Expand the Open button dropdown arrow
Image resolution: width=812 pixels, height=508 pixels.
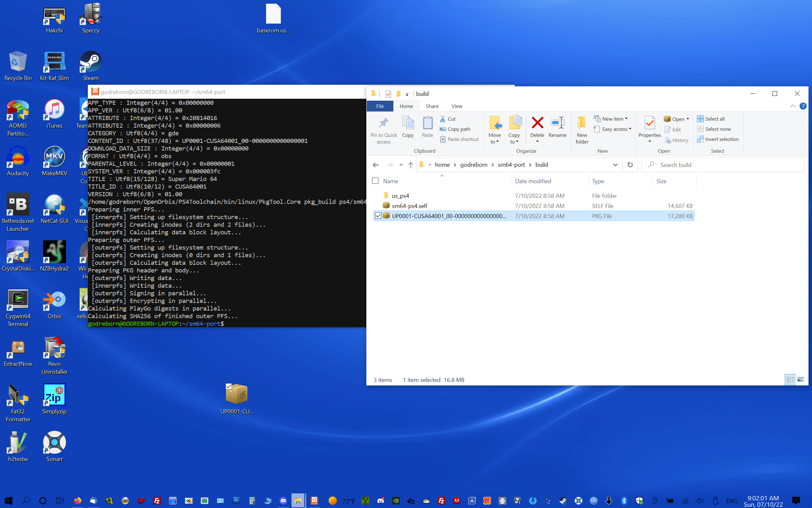pyautogui.click(x=688, y=119)
